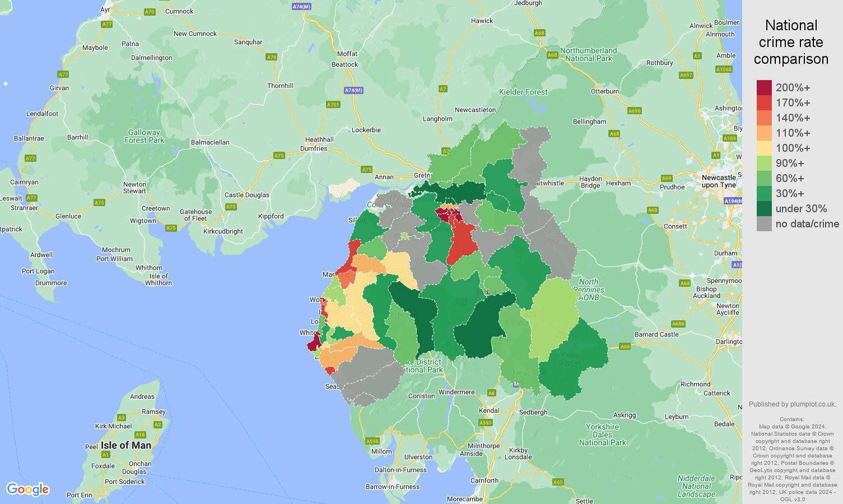
Task: Click the Kendal town label
Action: pyautogui.click(x=489, y=410)
